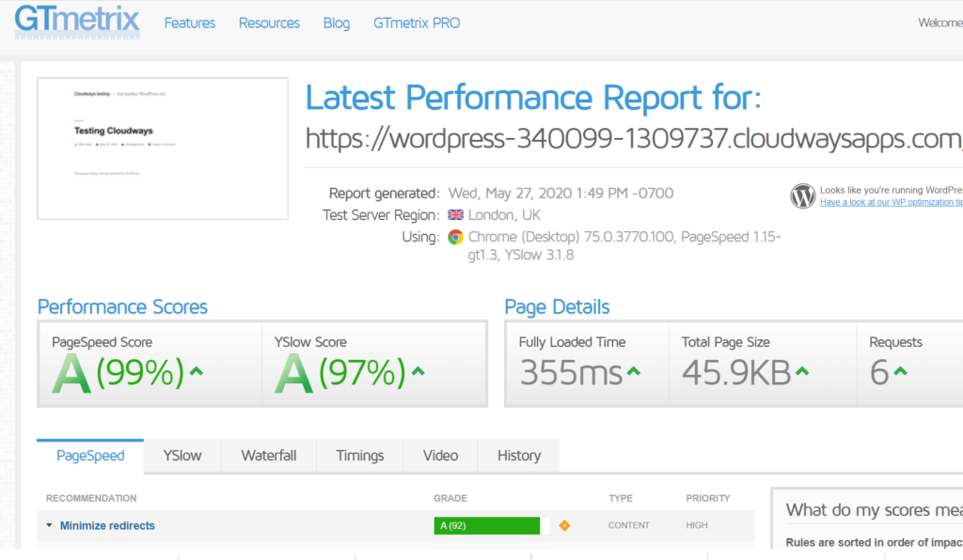The height and width of the screenshot is (560, 963).
Task: Click the YSlow grade A letter
Action: tap(293, 373)
